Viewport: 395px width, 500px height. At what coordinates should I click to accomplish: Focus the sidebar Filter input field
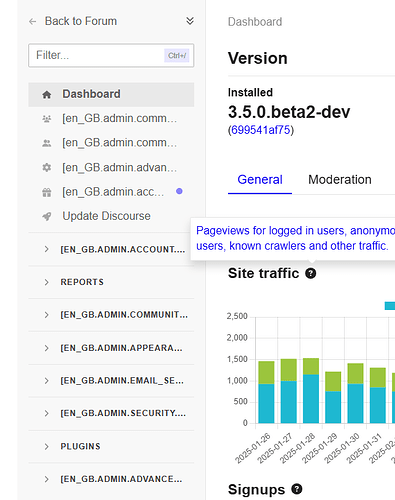(x=111, y=55)
